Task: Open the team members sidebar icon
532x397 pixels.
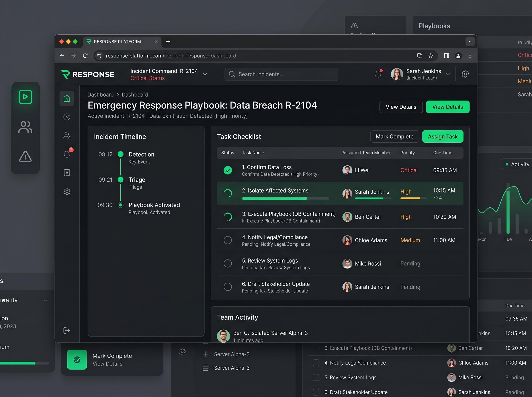Action: click(x=67, y=136)
